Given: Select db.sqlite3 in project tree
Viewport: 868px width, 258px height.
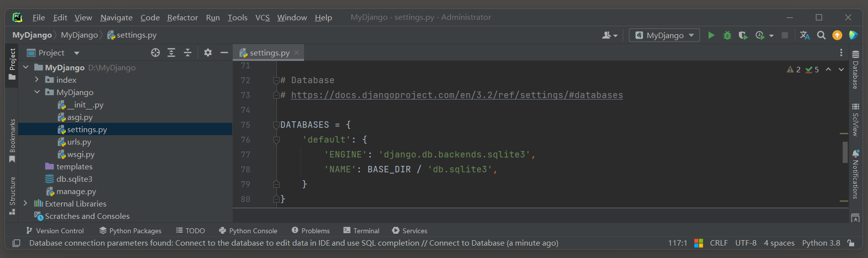Looking at the screenshot, I should coord(74,179).
